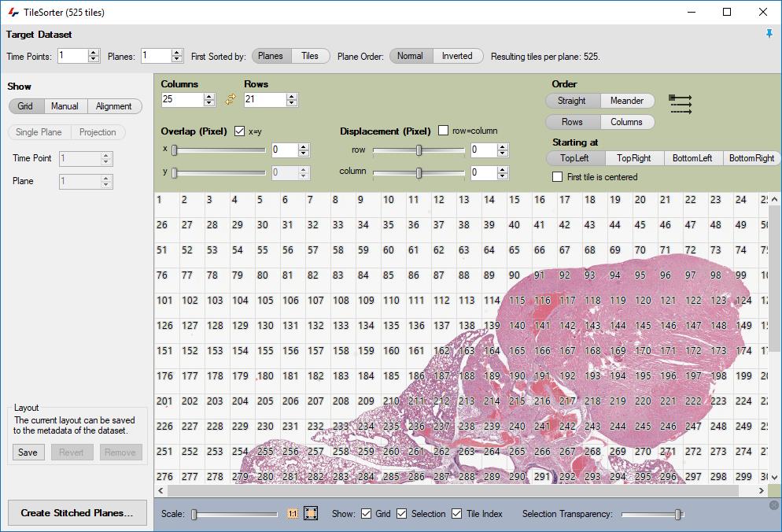Viewport: 782px width, 532px height.
Task: Click the Columns number field
Action: point(183,99)
